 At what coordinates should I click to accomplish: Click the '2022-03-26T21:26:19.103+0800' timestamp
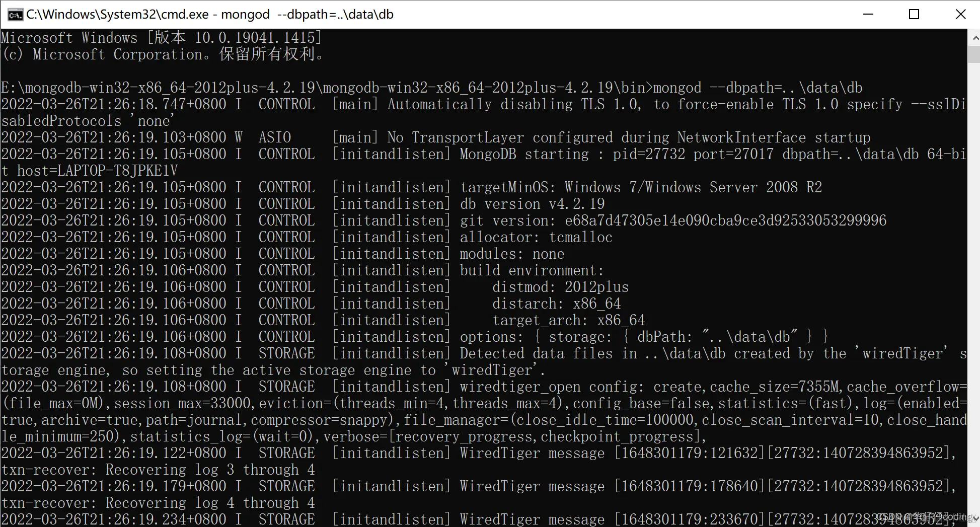(114, 137)
